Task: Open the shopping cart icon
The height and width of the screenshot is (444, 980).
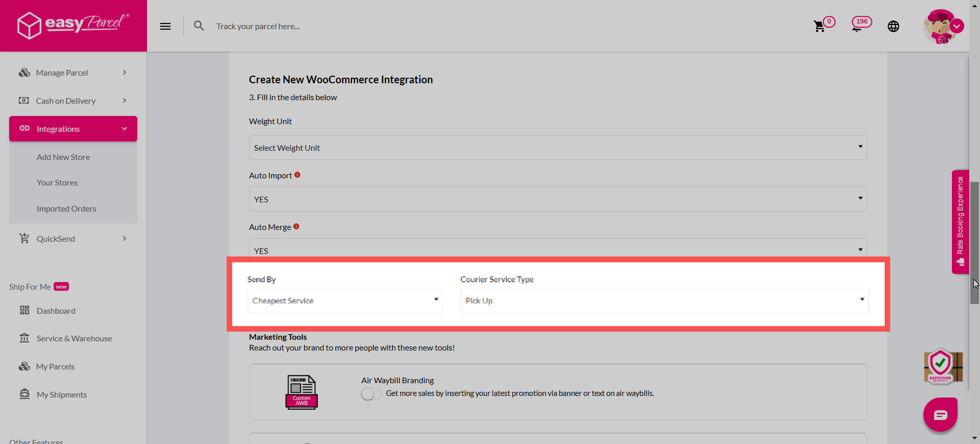Action: (819, 27)
